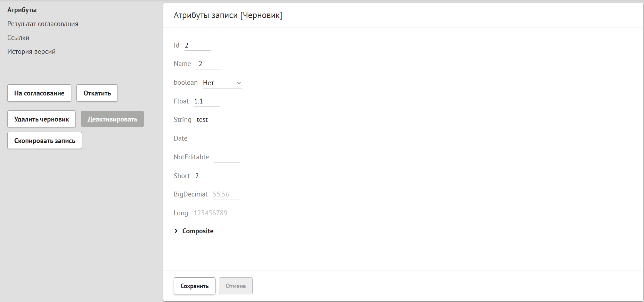The height and width of the screenshot is (302, 644).
Task: Click the empty Date input field
Action: pos(218,139)
